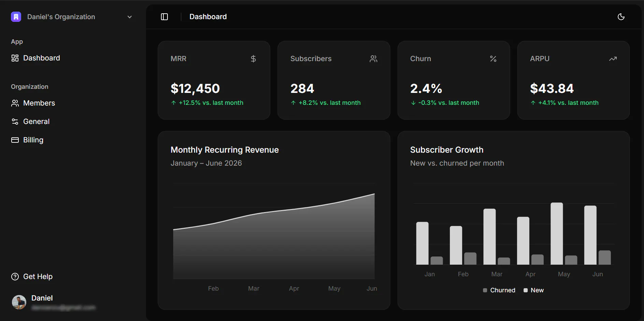644x321 pixels.
Task: Click the February Churned bar
Action: pos(470,259)
